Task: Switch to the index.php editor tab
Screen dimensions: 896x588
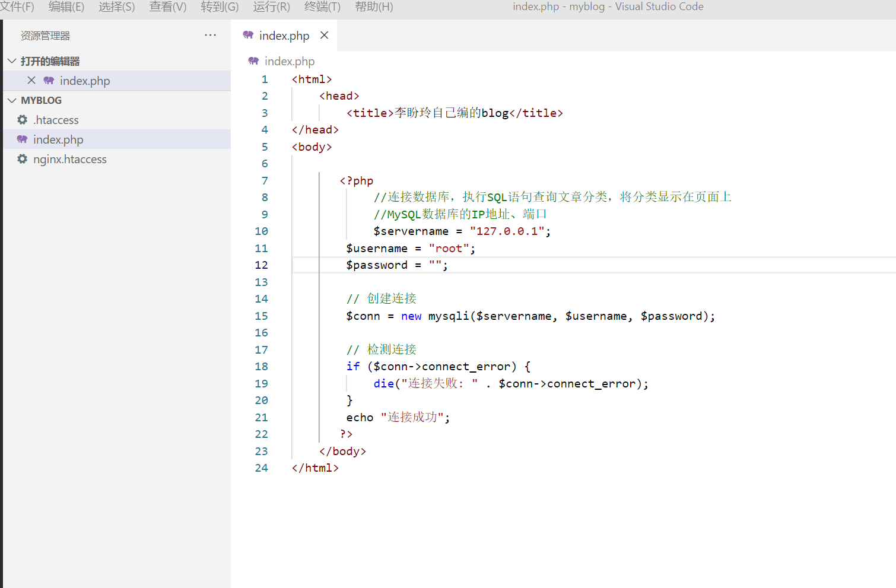Action: click(284, 36)
